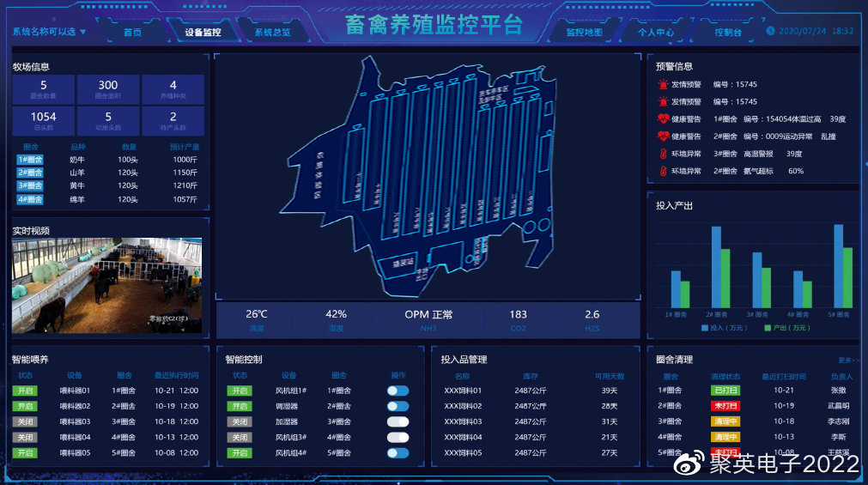Click the second 发情预警 alarm icon
The height and width of the screenshot is (485, 868).
point(663,101)
